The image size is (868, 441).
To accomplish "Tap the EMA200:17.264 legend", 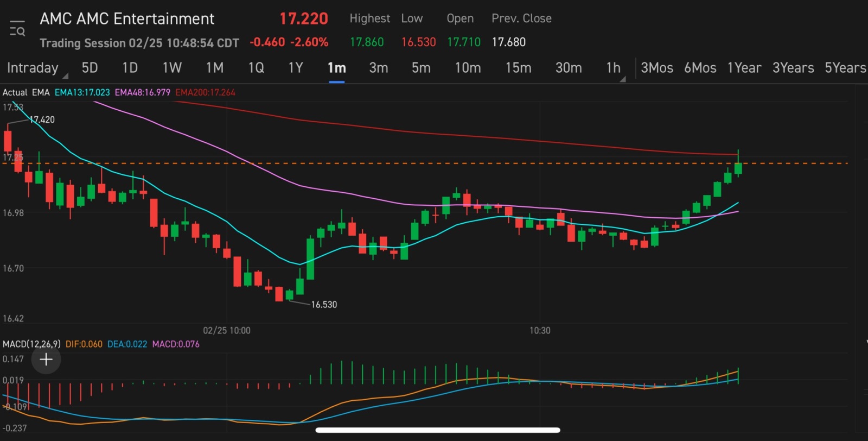I will [x=206, y=92].
